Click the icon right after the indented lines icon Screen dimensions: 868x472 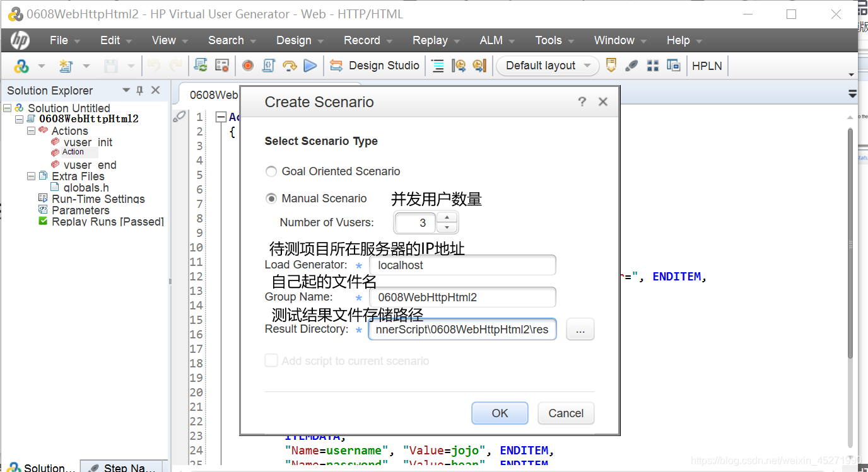pyautogui.click(x=459, y=66)
